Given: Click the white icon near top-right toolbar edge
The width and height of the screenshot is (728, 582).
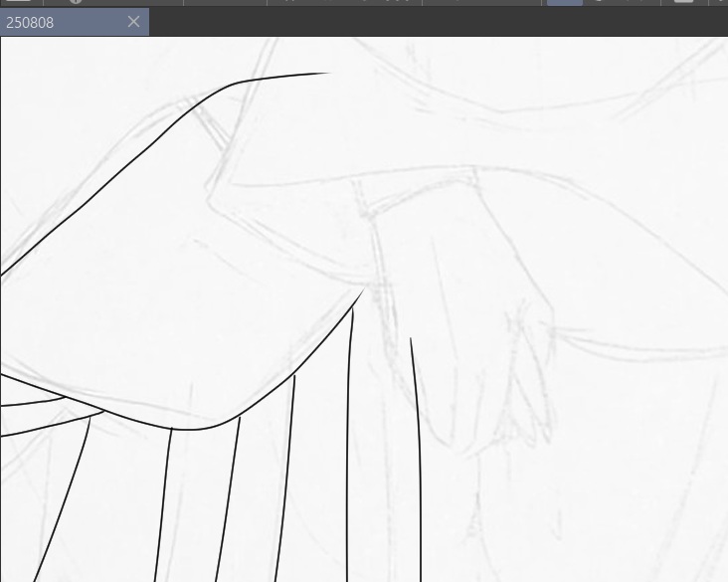Looking at the screenshot, I should 683,2.
